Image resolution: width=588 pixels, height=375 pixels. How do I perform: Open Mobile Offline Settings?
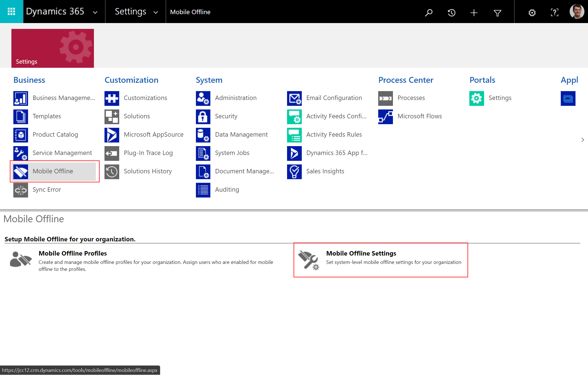(x=361, y=253)
